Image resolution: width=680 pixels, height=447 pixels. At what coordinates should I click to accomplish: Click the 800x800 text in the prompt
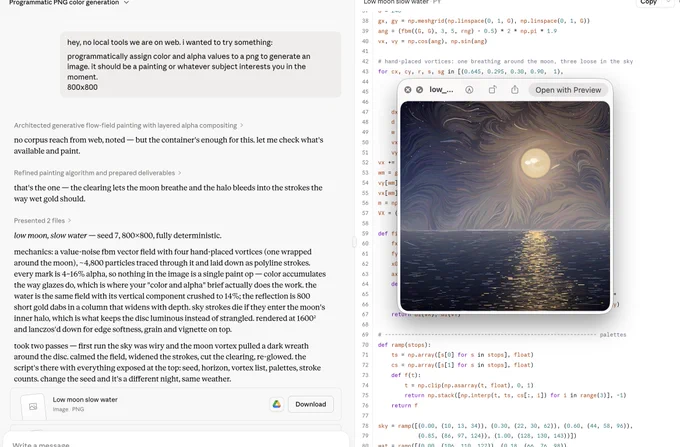tap(82, 87)
